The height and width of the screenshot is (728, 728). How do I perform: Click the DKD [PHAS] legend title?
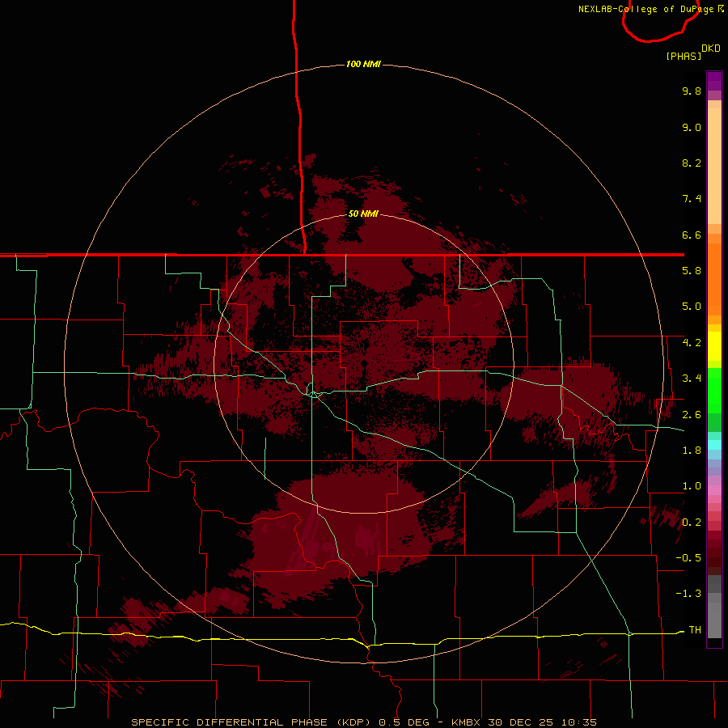(692, 52)
